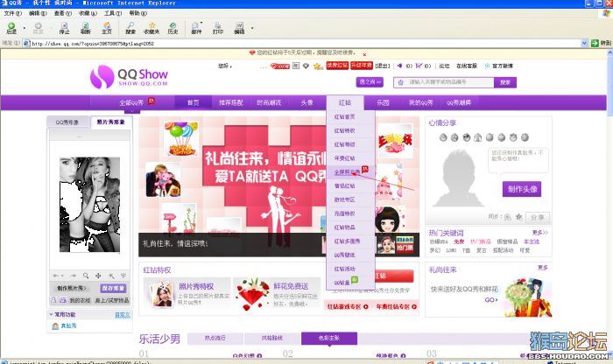
Task: Click the IE Forward (前进) toolbar button
Action: coord(38,28)
